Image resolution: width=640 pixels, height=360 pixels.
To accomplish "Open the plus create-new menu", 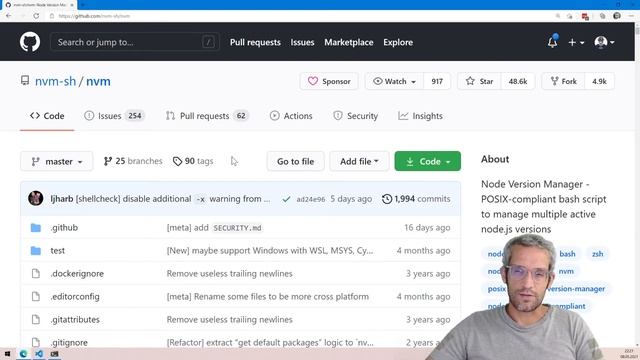I will (x=576, y=42).
